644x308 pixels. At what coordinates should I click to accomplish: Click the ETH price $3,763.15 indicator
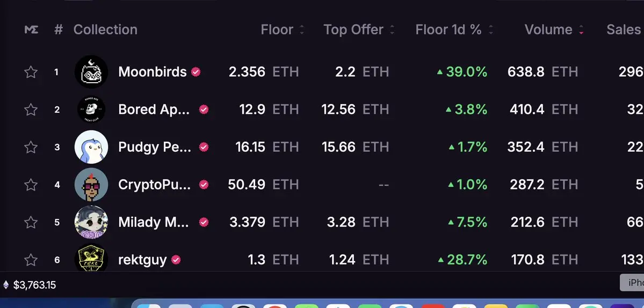click(30, 285)
